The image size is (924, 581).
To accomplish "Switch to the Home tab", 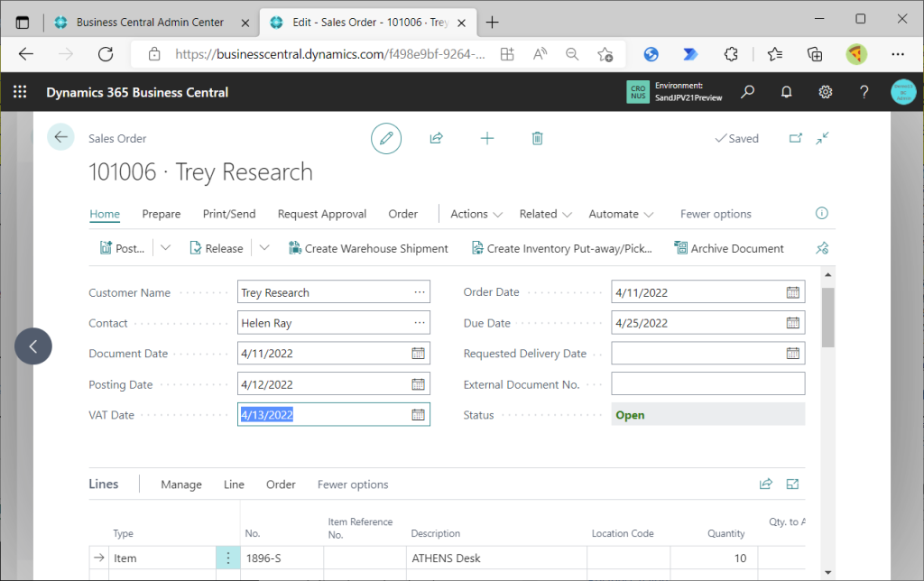I will [105, 214].
